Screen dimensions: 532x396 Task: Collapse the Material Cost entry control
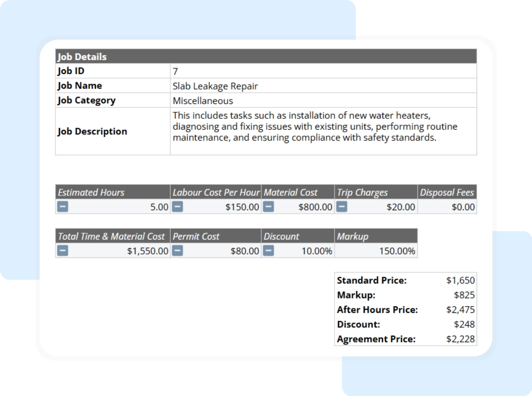(269, 207)
